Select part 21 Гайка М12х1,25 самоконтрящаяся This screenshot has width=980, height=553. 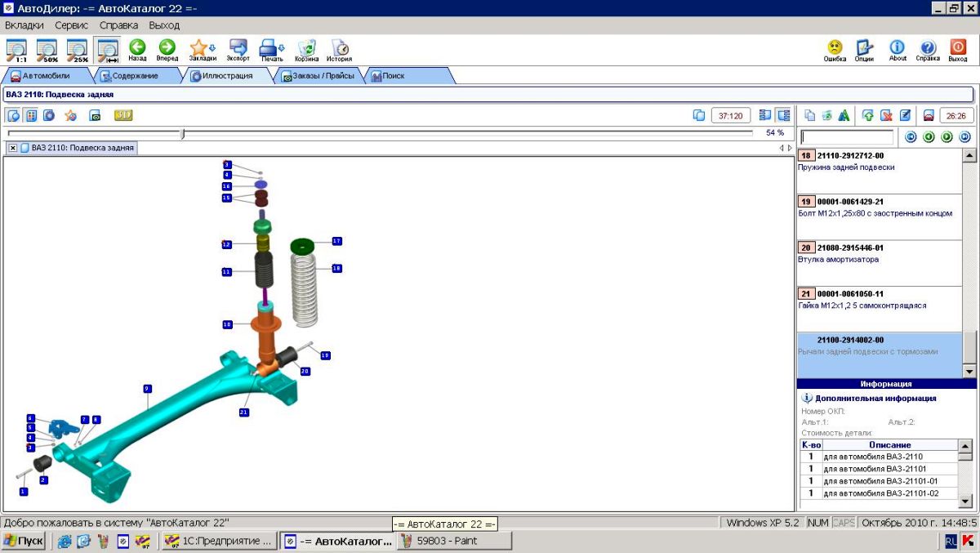879,309
